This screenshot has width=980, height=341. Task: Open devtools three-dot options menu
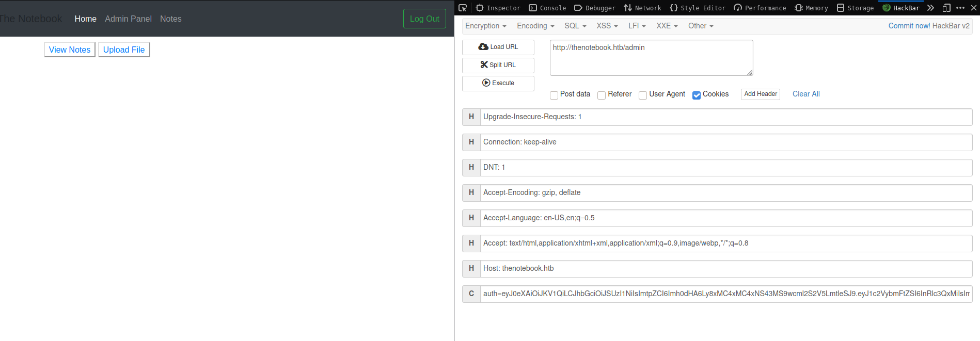click(960, 8)
